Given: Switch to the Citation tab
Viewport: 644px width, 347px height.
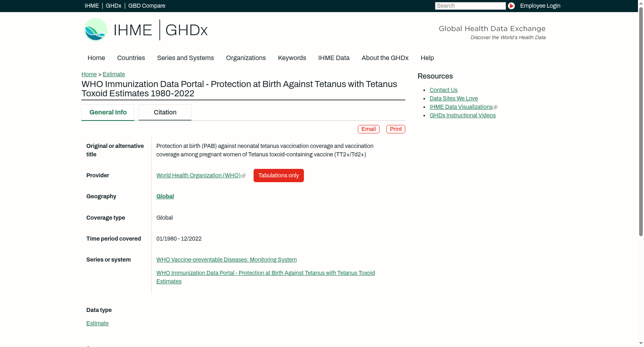Looking at the screenshot, I should [x=165, y=112].
